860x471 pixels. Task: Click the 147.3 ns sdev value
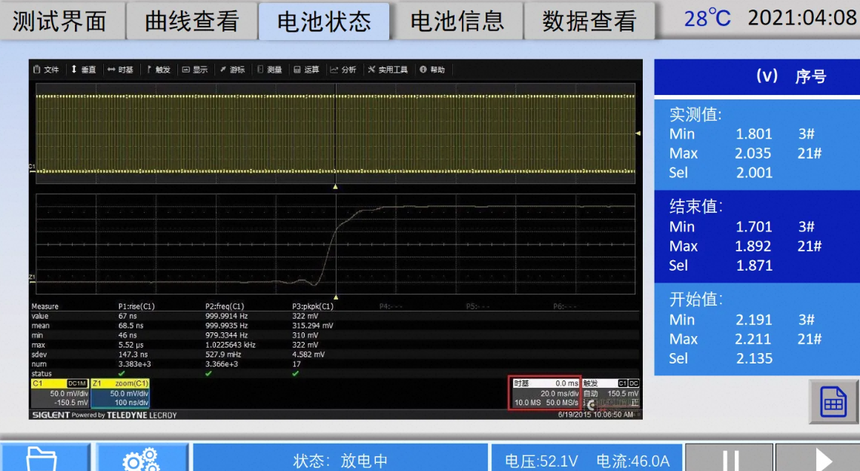point(133,354)
